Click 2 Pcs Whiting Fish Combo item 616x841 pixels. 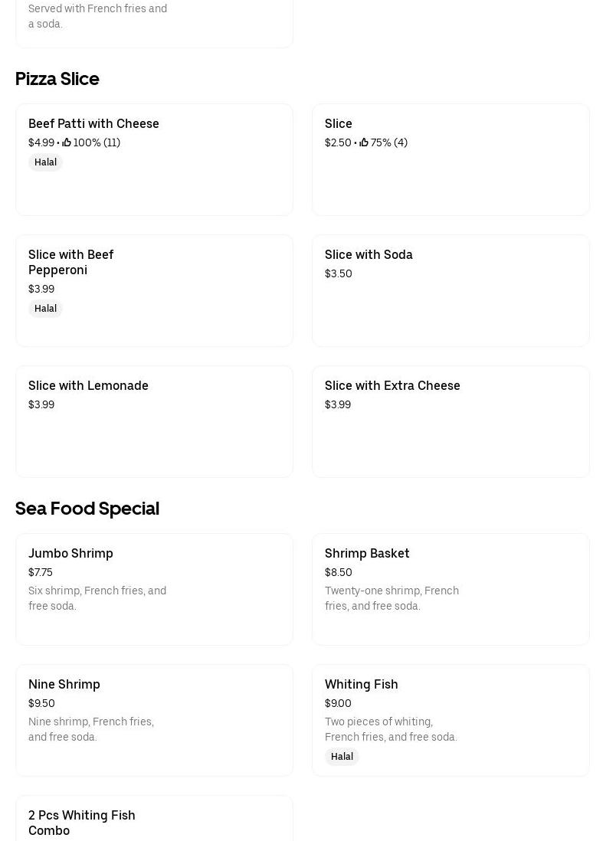click(x=154, y=821)
